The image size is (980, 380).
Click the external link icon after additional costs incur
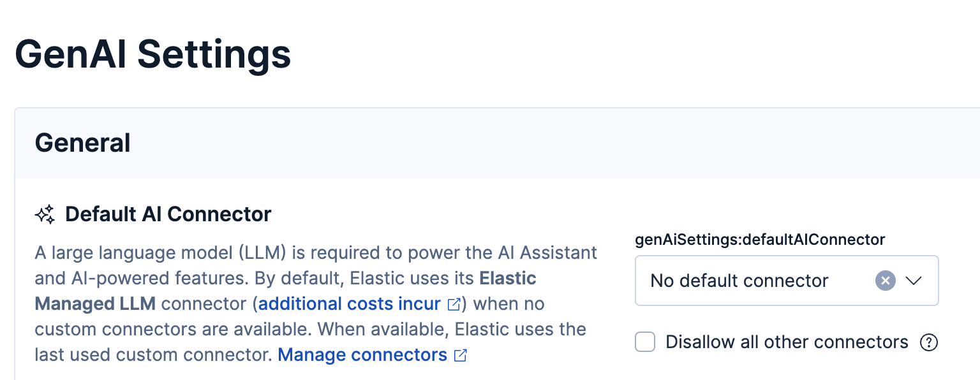(454, 304)
